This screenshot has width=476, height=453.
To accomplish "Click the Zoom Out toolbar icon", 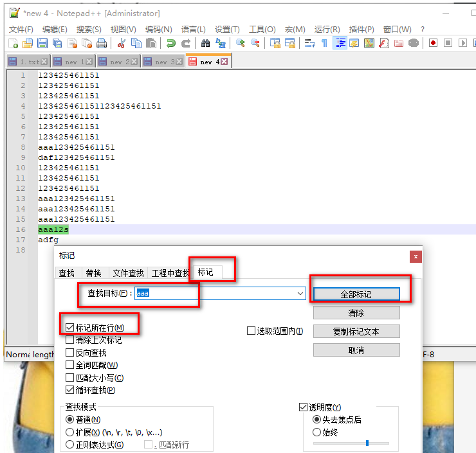I will click(255, 43).
